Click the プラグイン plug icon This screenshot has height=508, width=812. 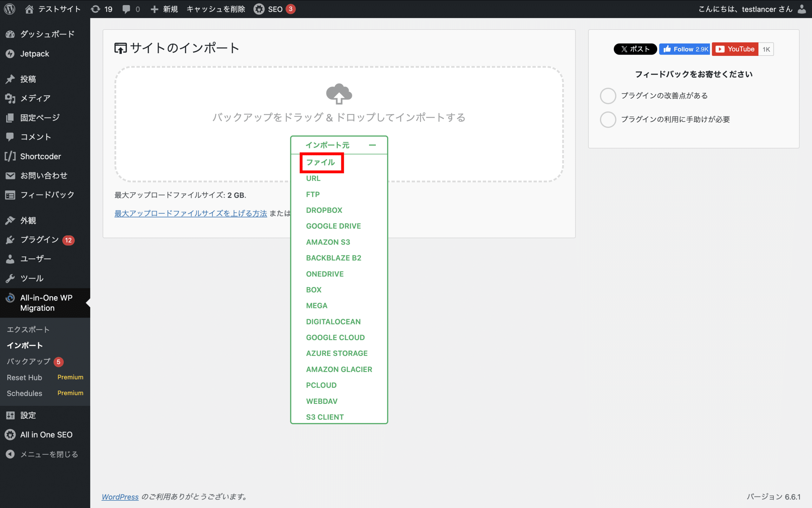(x=10, y=239)
